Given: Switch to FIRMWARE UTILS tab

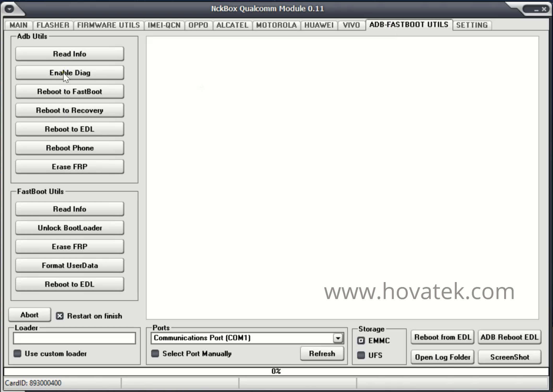Looking at the screenshot, I should [109, 25].
